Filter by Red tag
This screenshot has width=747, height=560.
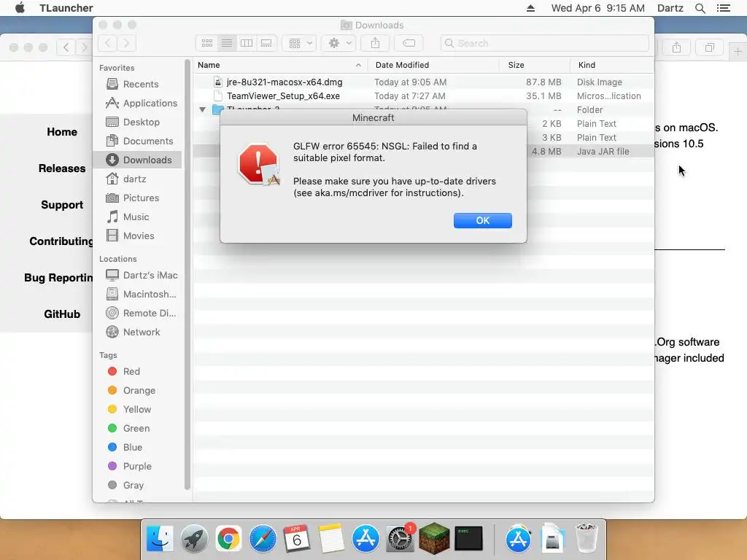click(x=124, y=371)
